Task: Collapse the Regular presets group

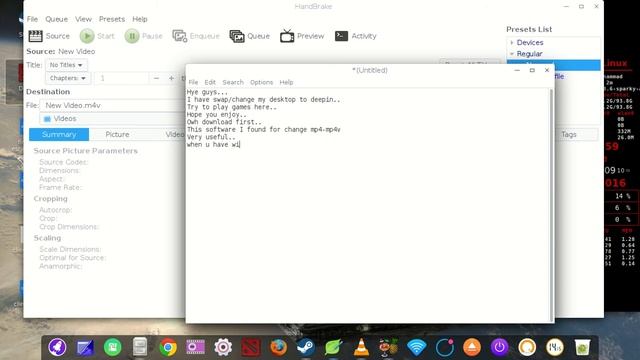Action: pyautogui.click(x=512, y=54)
